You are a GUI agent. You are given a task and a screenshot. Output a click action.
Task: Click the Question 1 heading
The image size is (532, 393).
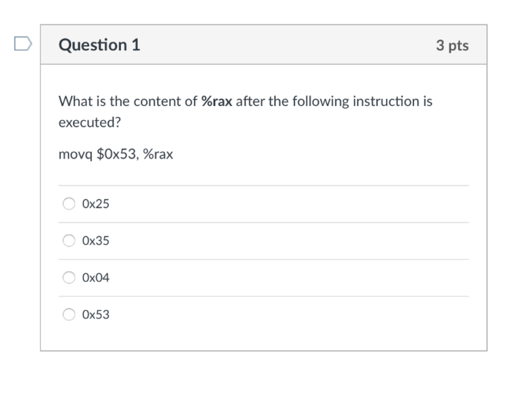(99, 45)
